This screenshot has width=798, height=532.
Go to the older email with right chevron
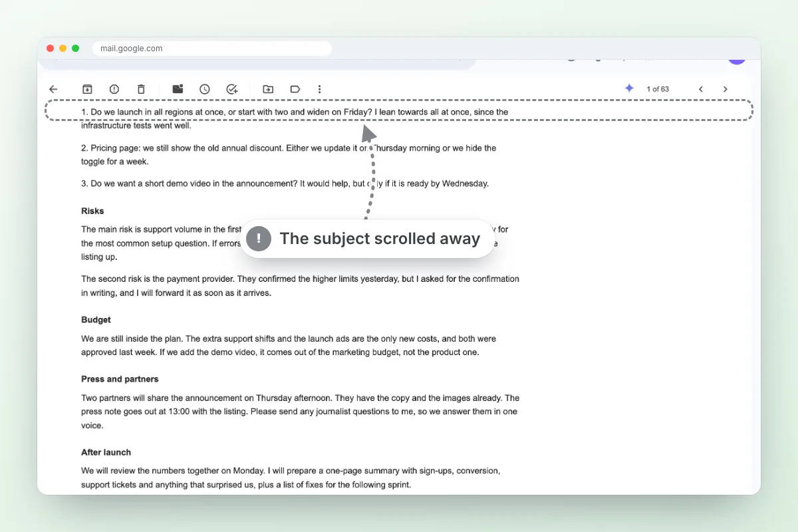[726, 89]
